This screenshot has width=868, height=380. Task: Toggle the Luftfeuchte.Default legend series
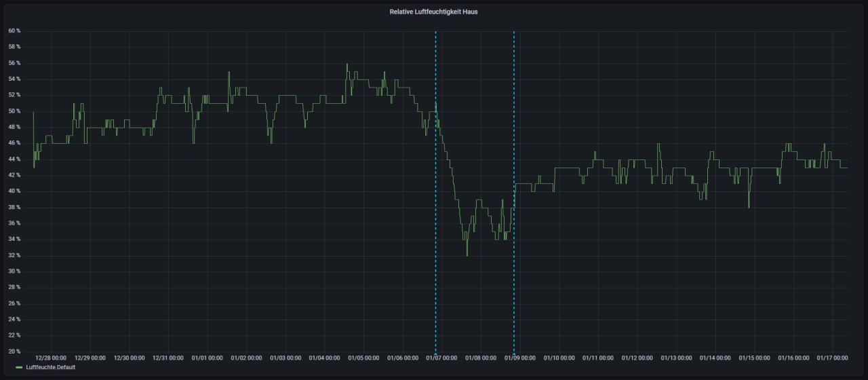50,367
